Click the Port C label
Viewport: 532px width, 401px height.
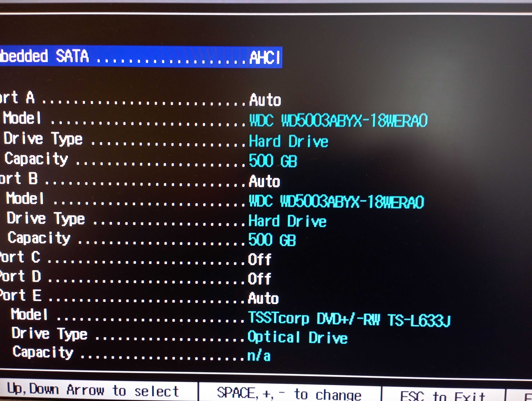pyautogui.click(x=20, y=257)
